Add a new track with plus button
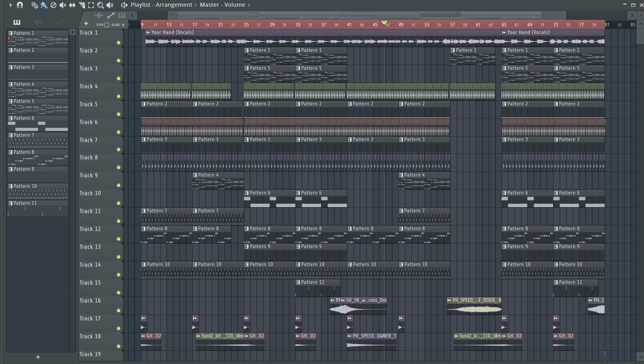644x364 pixels. coord(86,23)
